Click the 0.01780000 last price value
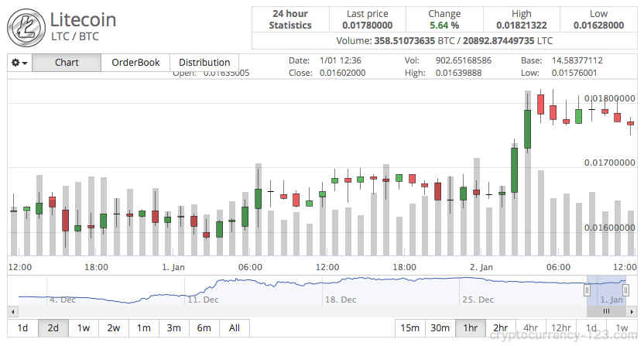Screen dimensions: 644x346 point(367,26)
